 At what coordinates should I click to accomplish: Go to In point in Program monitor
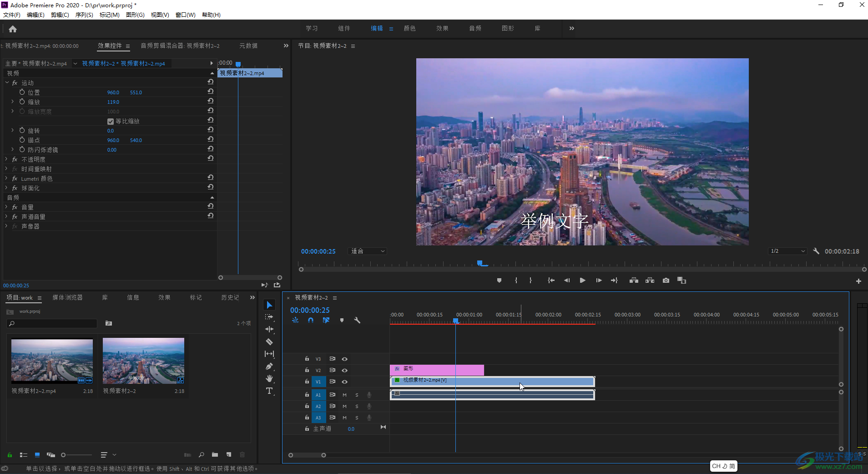(x=551, y=280)
